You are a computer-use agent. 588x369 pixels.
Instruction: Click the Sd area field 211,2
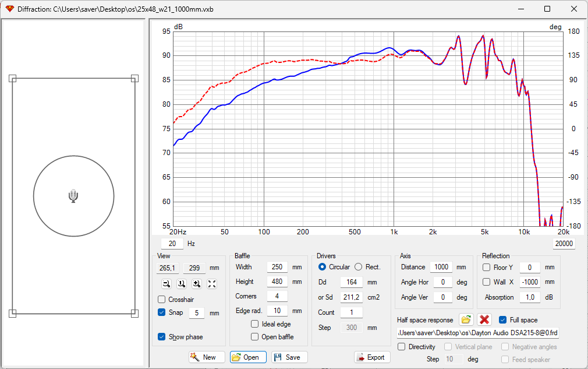click(x=352, y=297)
